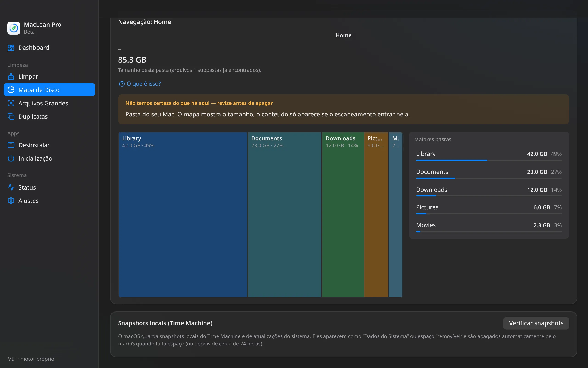Open the 'O que é isso?' link
The height and width of the screenshot is (368, 588).
click(x=140, y=84)
